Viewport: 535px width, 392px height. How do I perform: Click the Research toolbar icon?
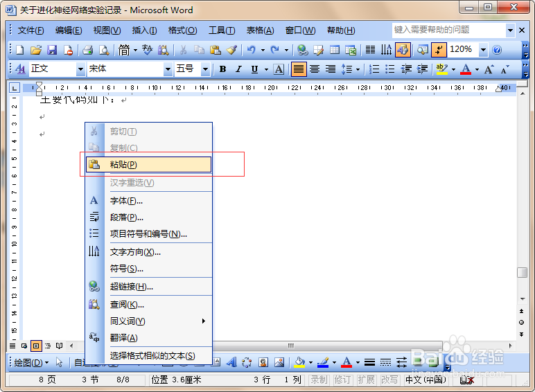163,50
